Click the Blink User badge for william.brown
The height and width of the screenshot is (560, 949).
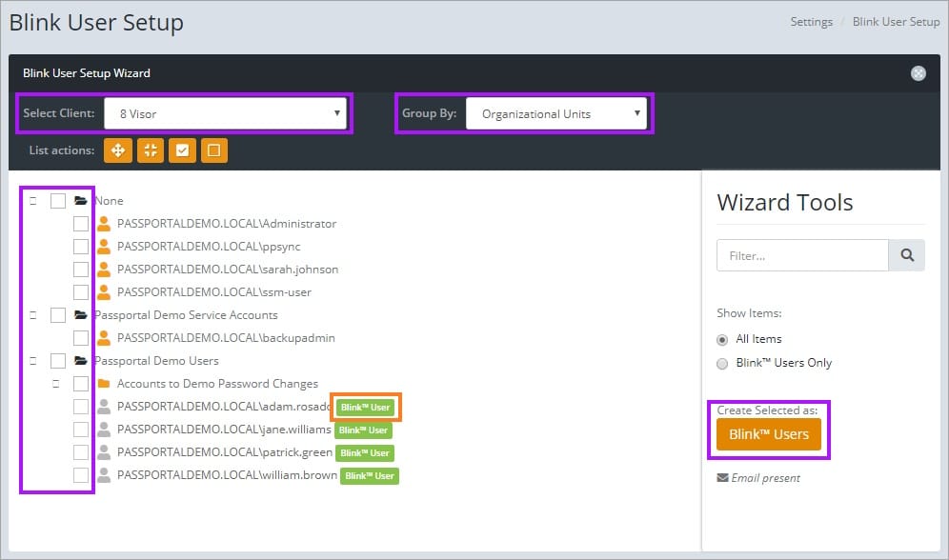370,476
